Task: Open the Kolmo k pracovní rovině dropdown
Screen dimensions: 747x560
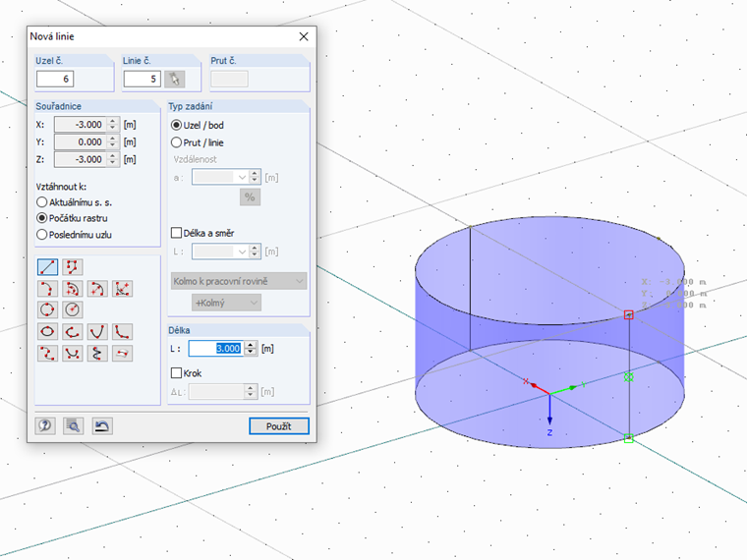Action: tap(239, 281)
